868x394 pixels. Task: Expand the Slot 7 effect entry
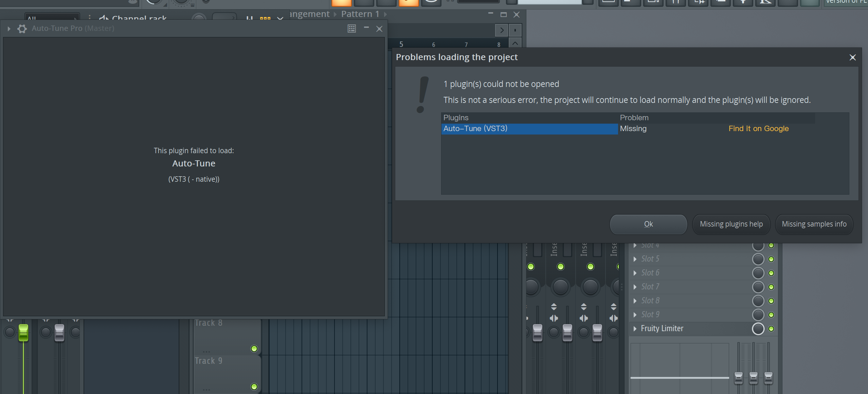[x=635, y=286]
